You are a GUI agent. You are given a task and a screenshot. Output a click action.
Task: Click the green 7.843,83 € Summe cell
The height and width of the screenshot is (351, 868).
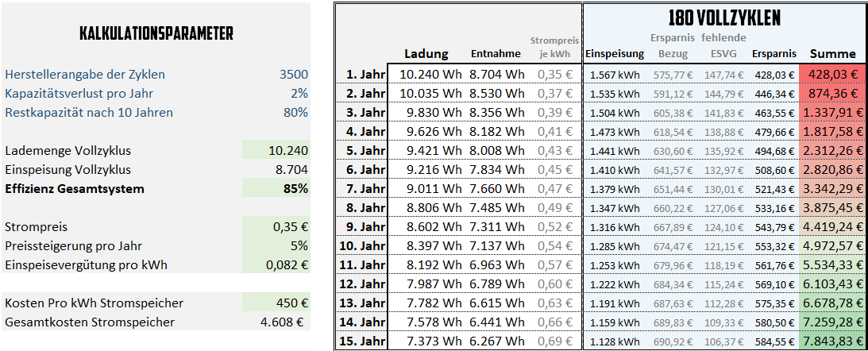coord(832,341)
